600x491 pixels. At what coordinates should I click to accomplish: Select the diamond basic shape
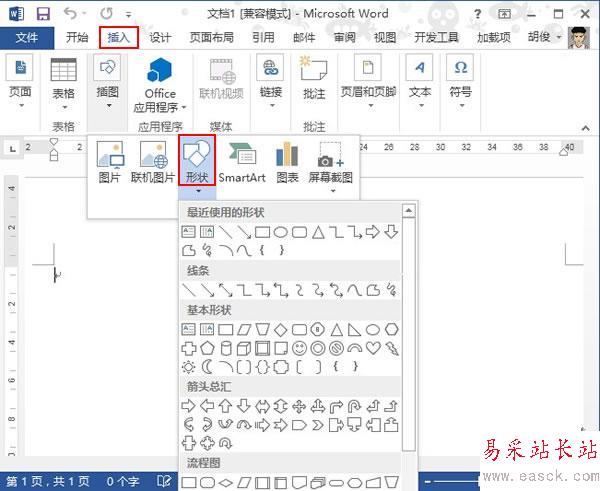[281, 330]
